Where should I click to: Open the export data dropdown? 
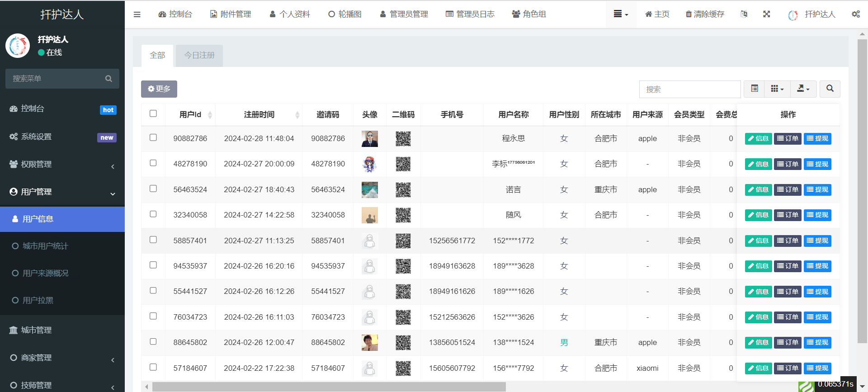(x=803, y=89)
